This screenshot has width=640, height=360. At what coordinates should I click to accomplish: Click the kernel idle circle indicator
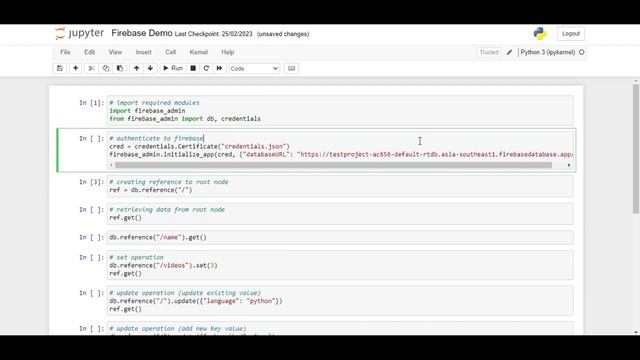click(x=582, y=52)
